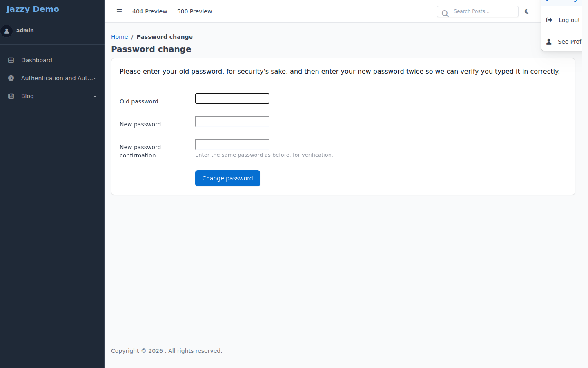Open Authentication and Authorization menu
The width and height of the screenshot is (588, 368).
pyautogui.click(x=52, y=78)
